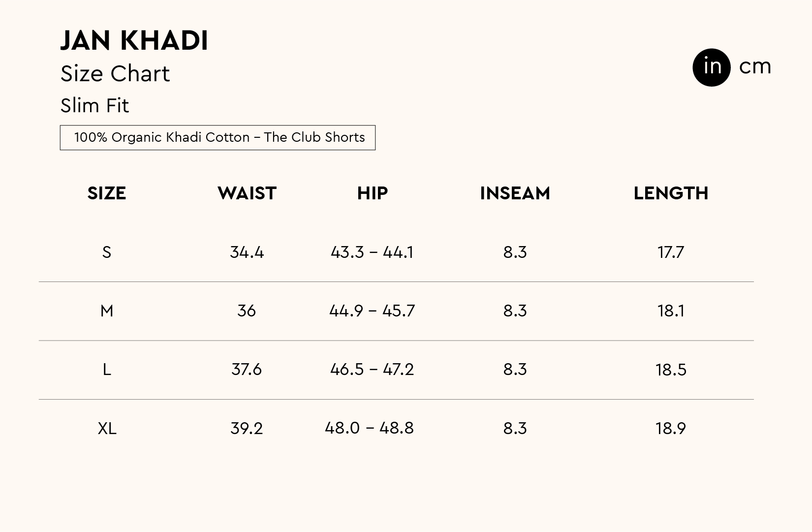Screen dimensions: 812x532
Task: Click the LENGTH column header
Action: click(671, 193)
